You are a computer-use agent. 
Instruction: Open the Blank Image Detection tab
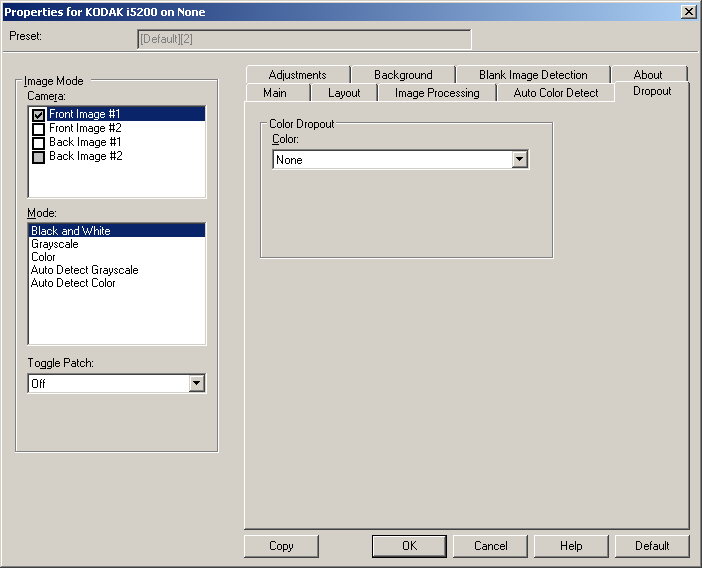533,75
